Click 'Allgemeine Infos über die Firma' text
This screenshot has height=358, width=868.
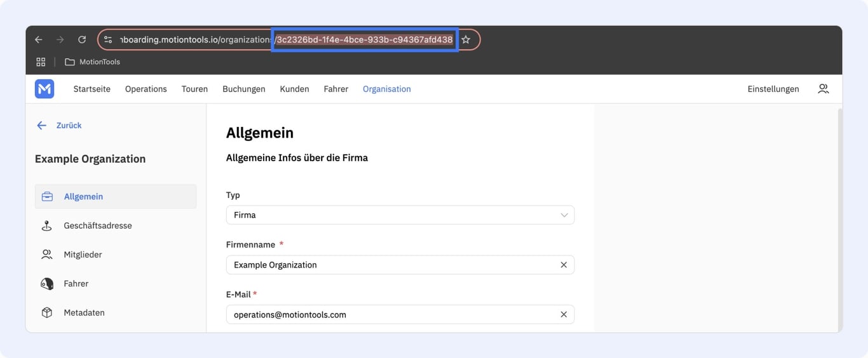point(297,158)
